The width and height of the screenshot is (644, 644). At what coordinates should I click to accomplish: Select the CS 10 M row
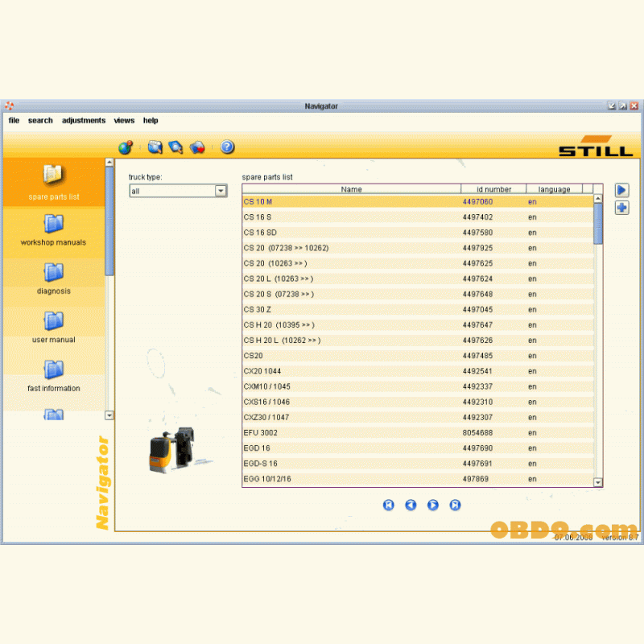click(418, 202)
